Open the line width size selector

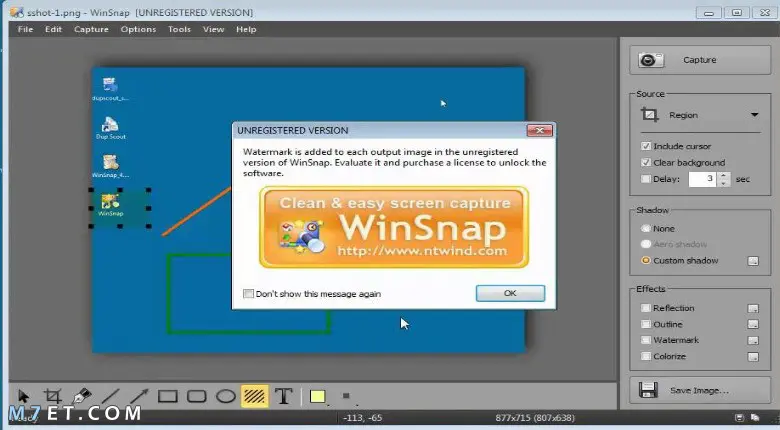pos(346,397)
